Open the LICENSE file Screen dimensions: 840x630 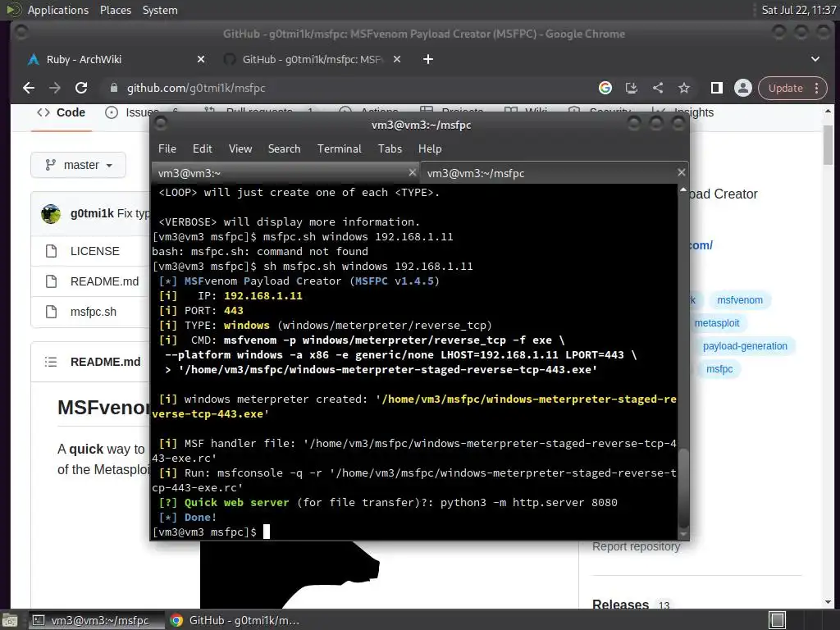(x=95, y=251)
